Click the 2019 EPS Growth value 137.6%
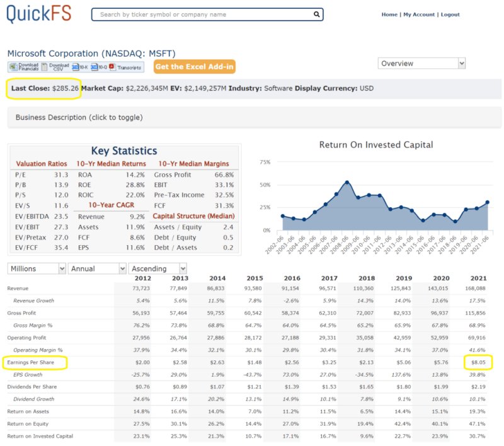The image size is (504, 446). (x=401, y=375)
